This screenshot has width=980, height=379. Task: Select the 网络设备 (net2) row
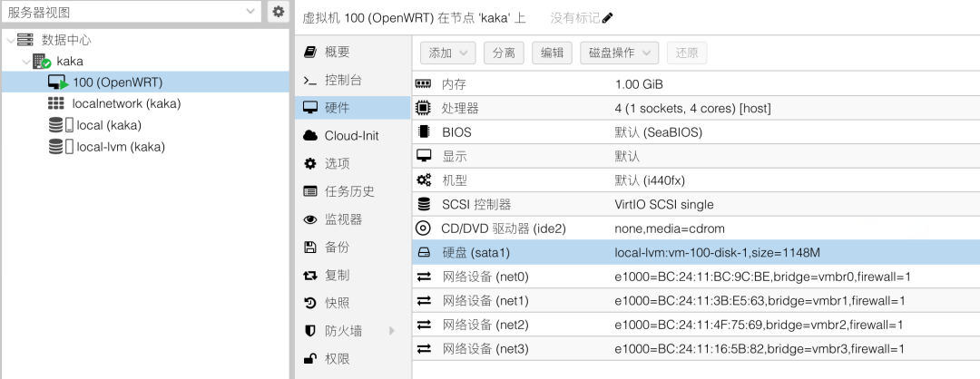click(696, 325)
